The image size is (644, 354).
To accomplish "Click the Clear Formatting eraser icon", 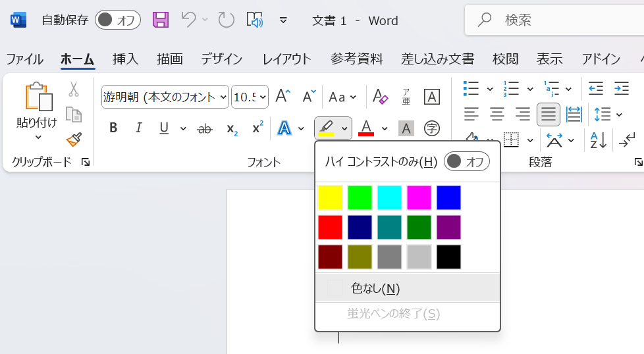I will (x=380, y=97).
